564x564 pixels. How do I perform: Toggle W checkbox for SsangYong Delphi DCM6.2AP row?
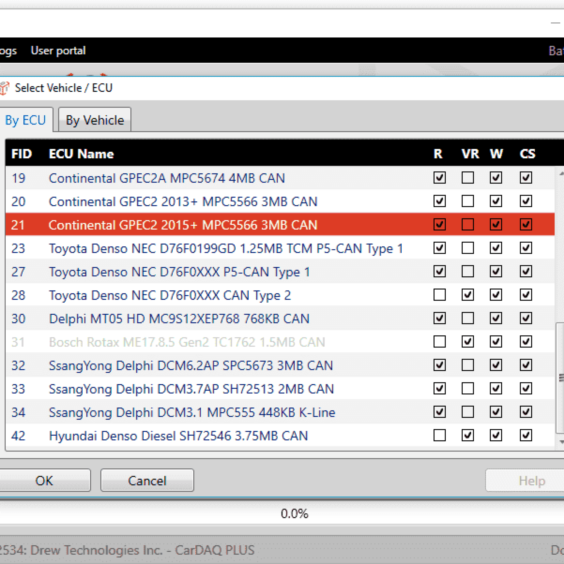click(x=496, y=365)
